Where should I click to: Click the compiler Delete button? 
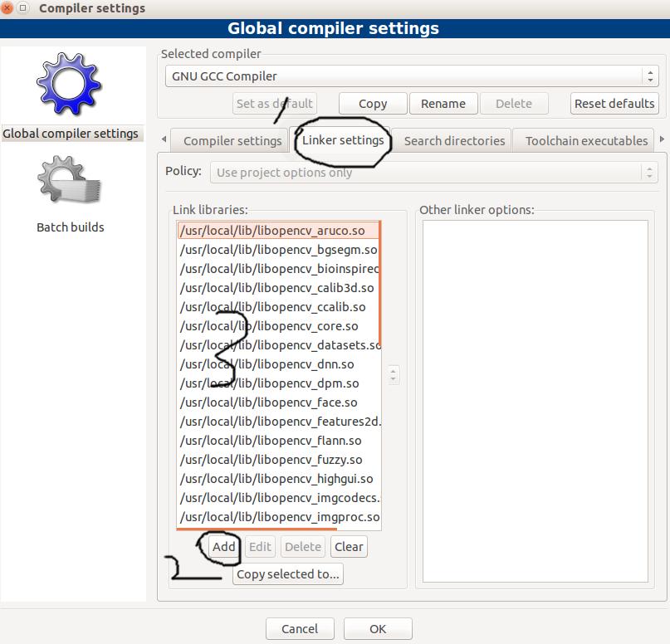[514, 104]
